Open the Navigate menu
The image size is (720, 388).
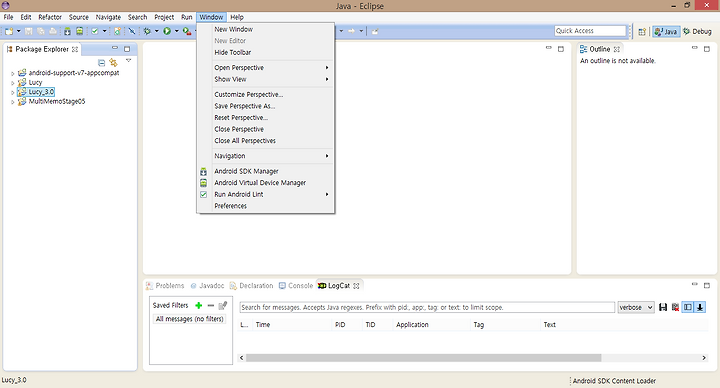coord(108,17)
